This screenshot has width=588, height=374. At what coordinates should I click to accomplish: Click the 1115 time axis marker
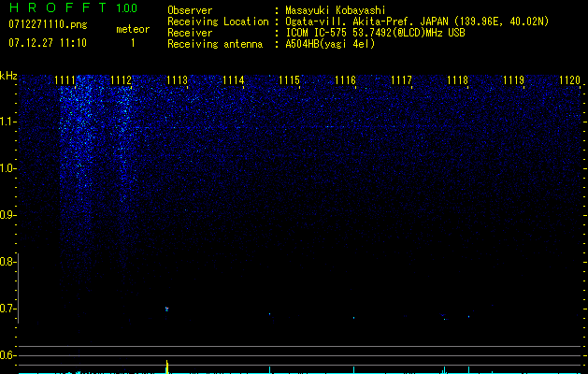click(x=290, y=80)
